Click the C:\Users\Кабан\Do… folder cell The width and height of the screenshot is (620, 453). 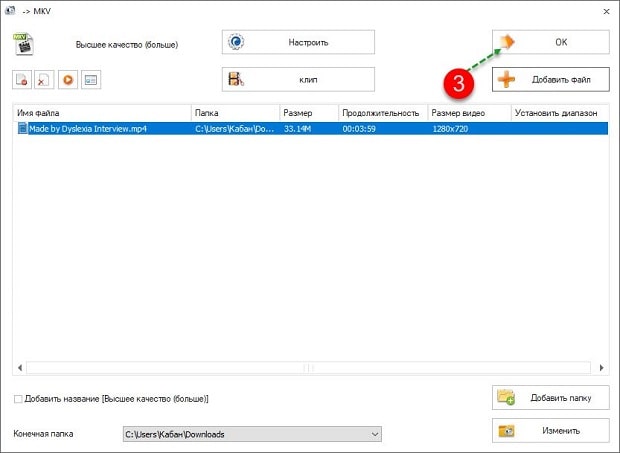[234, 129]
